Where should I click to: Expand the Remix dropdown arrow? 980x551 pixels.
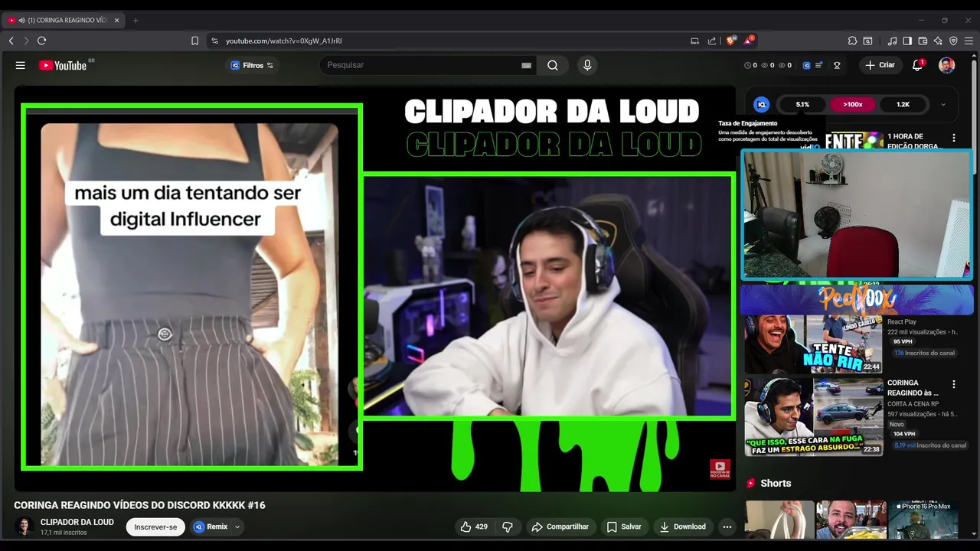click(237, 527)
